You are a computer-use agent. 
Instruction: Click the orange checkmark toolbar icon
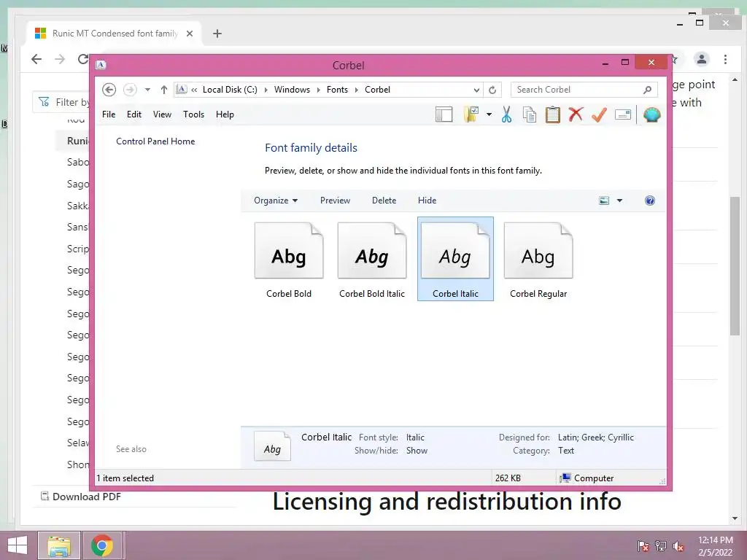[599, 114]
